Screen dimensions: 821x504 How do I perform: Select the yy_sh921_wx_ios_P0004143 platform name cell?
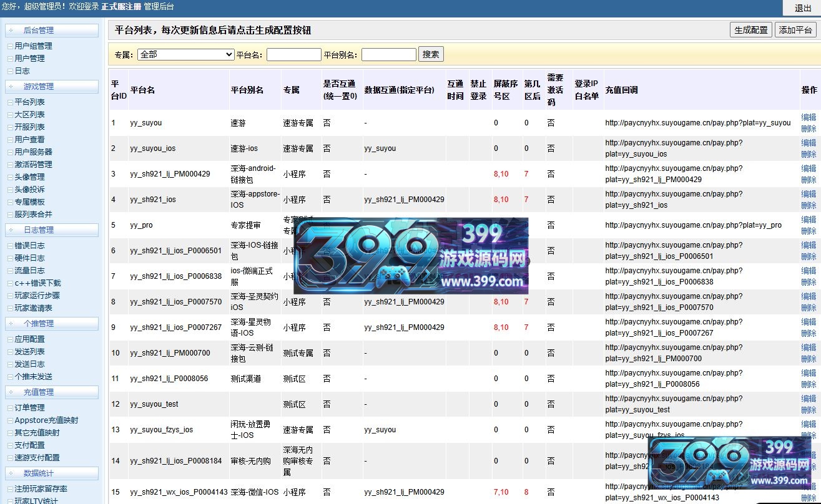(179, 492)
